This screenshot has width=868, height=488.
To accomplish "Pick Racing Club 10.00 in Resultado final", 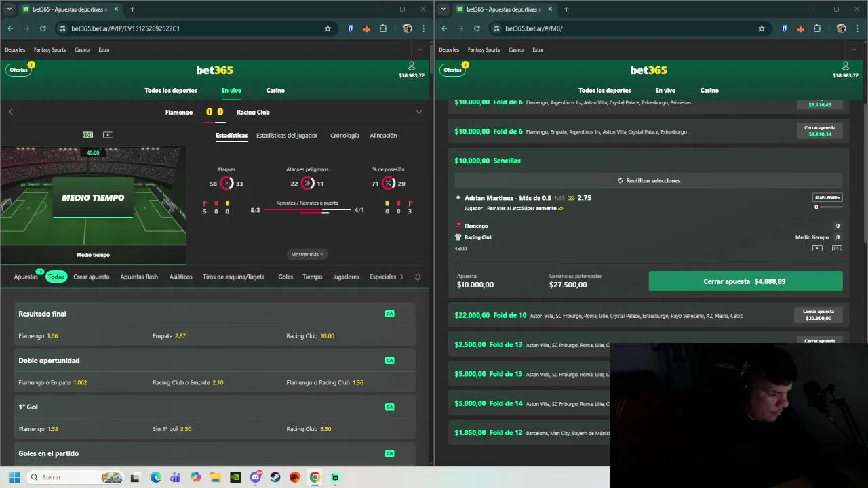I will (310, 336).
